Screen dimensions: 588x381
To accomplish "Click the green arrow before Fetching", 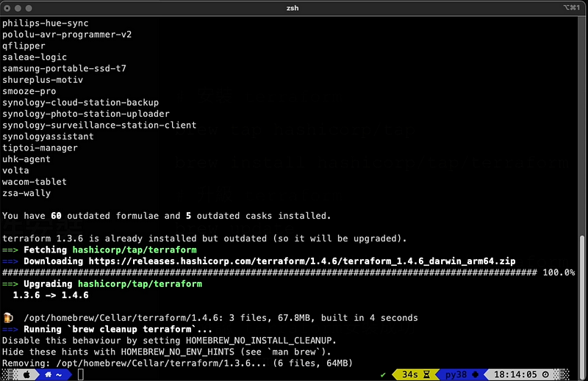I will (10, 250).
